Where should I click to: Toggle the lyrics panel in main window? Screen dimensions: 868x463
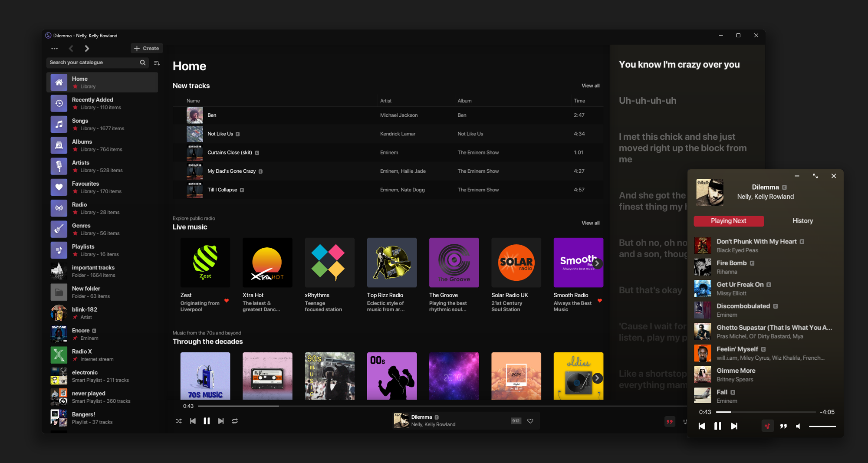(670, 421)
